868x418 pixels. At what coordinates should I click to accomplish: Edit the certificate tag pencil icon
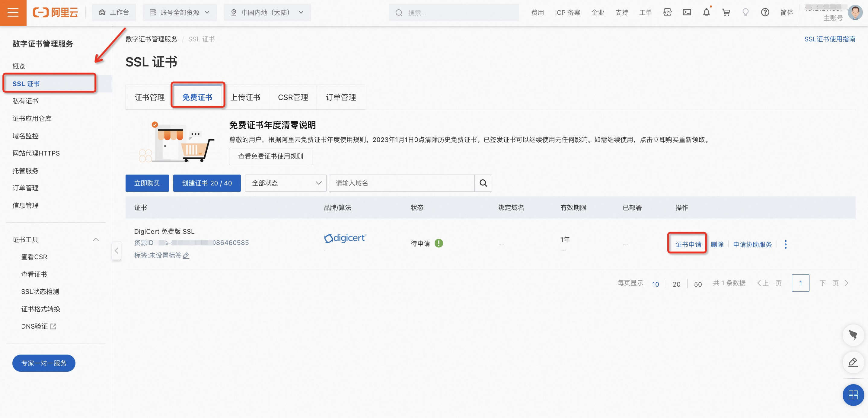point(186,256)
